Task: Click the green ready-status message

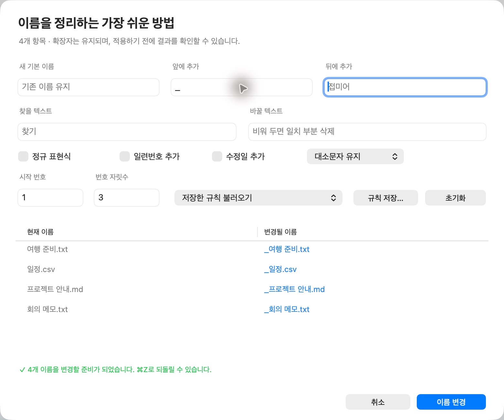Action: pyautogui.click(x=115, y=370)
